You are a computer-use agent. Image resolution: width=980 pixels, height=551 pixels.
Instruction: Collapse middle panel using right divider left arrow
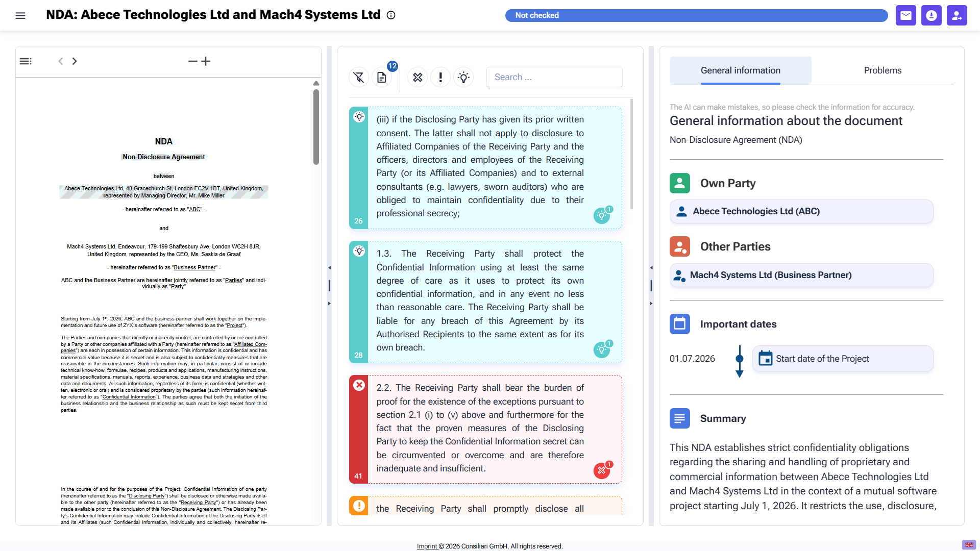click(651, 267)
